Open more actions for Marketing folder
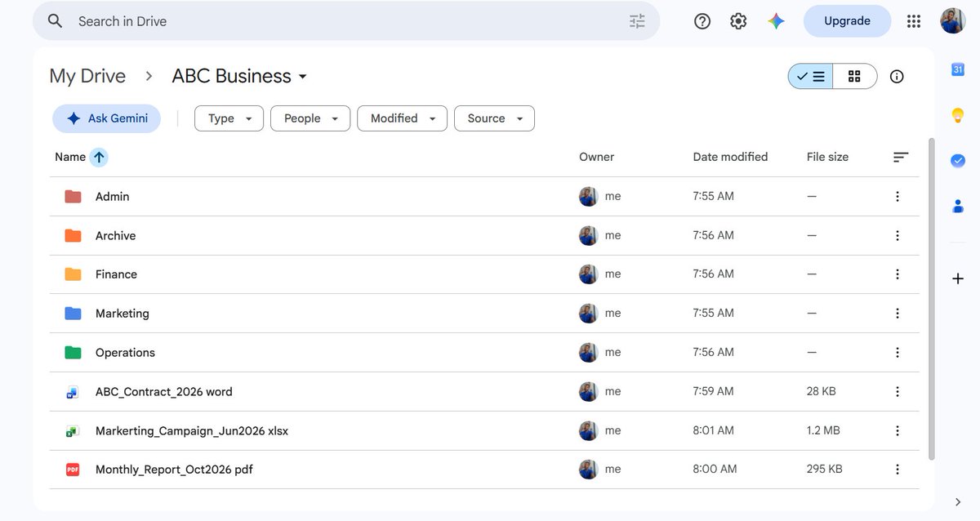 click(x=898, y=314)
